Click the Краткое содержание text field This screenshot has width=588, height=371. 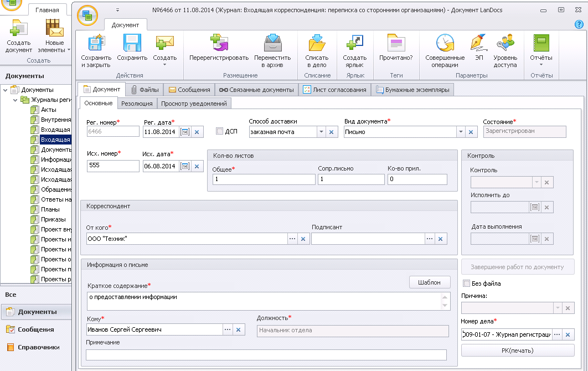(x=263, y=302)
